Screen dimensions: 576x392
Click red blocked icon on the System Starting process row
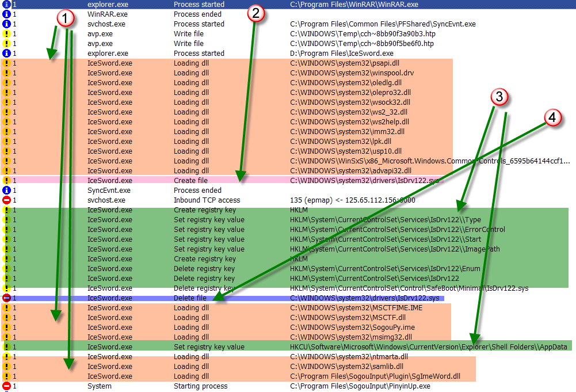click(x=6, y=386)
